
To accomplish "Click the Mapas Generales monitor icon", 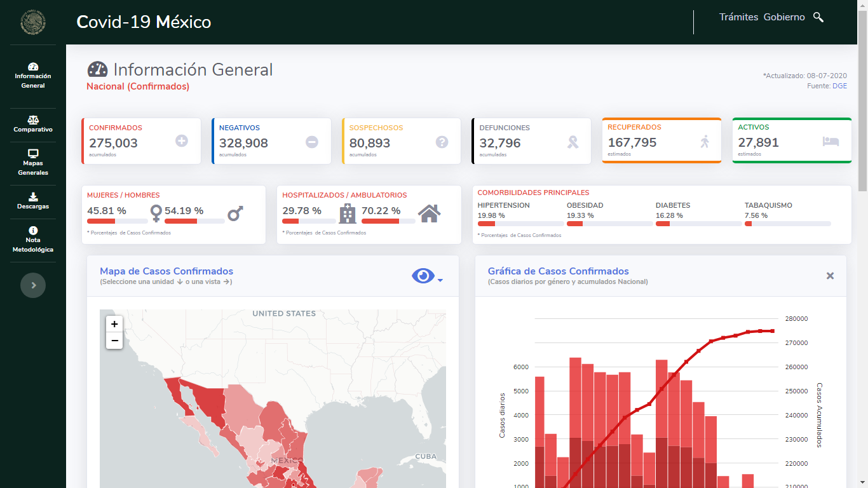I will click(x=33, y=153).
